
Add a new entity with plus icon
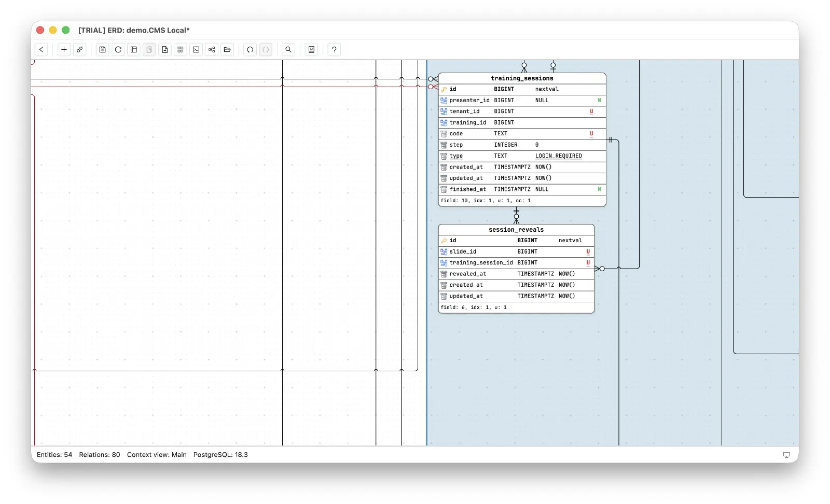pyautogui.click(x=64, y=50)
